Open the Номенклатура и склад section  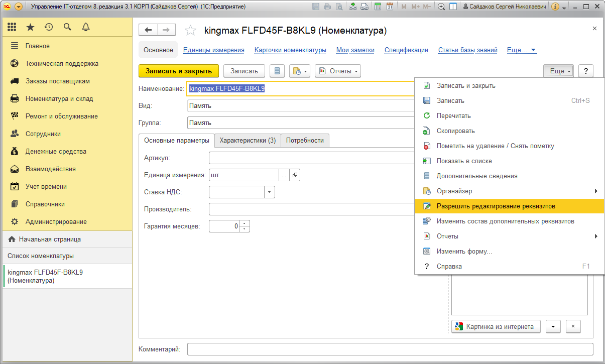coord(68,98)
